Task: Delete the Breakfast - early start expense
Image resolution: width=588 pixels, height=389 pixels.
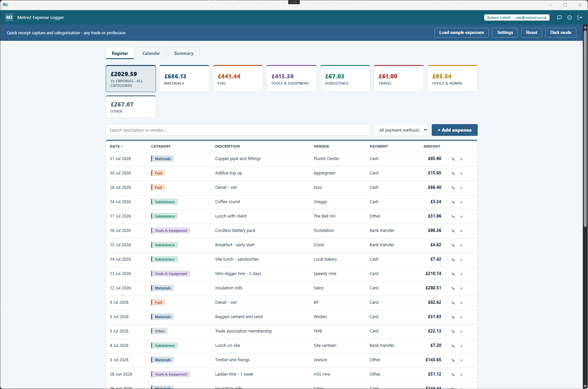Action: tap(461, 245)
